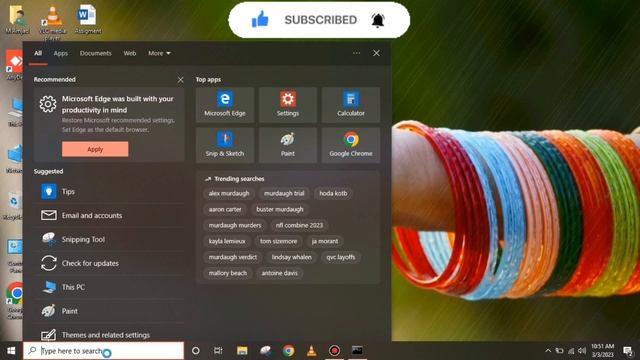Open Cortana circle on taskbar
The width and height of the screenshot is (640, 360).
click(196, 351)
